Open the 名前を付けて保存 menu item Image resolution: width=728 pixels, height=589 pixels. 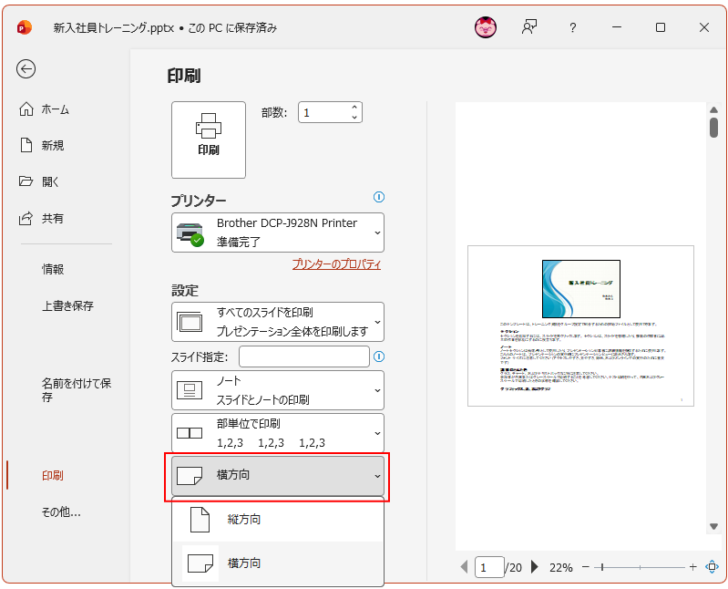75,390
